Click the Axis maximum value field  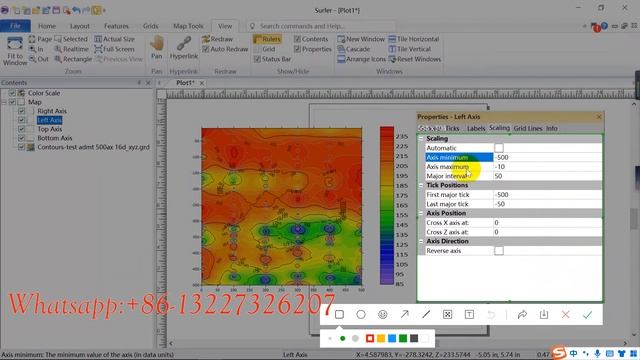tap(547, 167)
